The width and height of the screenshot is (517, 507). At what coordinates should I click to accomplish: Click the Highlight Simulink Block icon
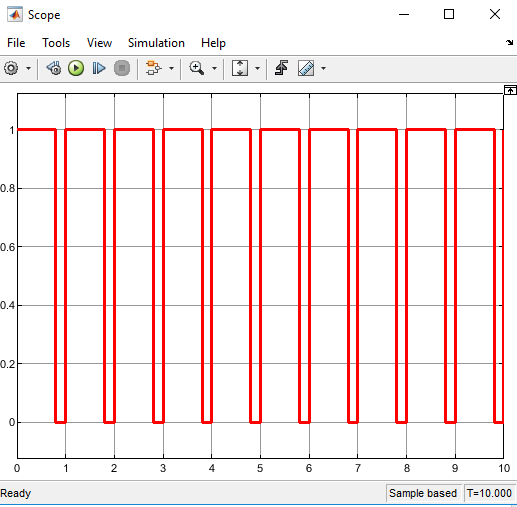click(154, 68)
